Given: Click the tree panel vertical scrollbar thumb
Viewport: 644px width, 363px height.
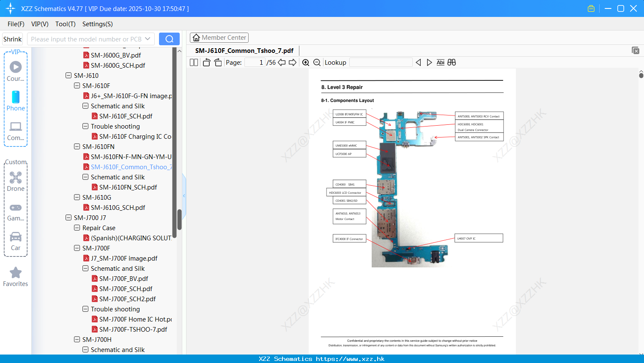Looking at the screenshot, I should click(179, 219).
